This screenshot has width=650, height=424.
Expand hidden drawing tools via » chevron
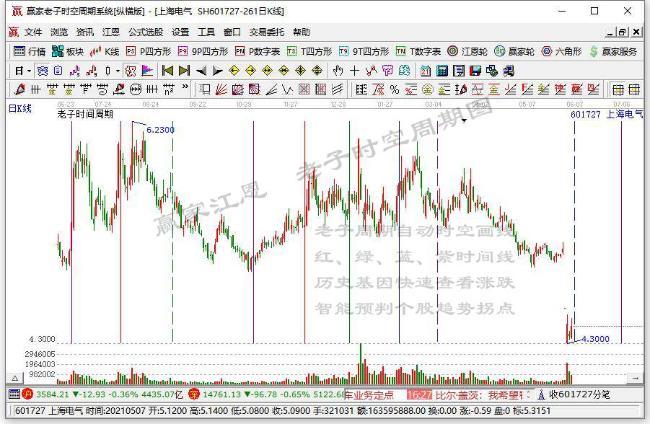coord(185,87)
